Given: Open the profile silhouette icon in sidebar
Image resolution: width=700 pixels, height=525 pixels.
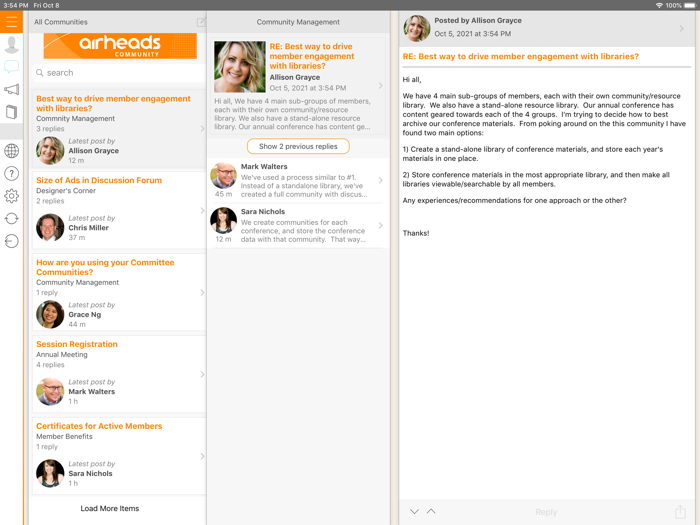Looking at the screenshot, I should pos(11,45).
